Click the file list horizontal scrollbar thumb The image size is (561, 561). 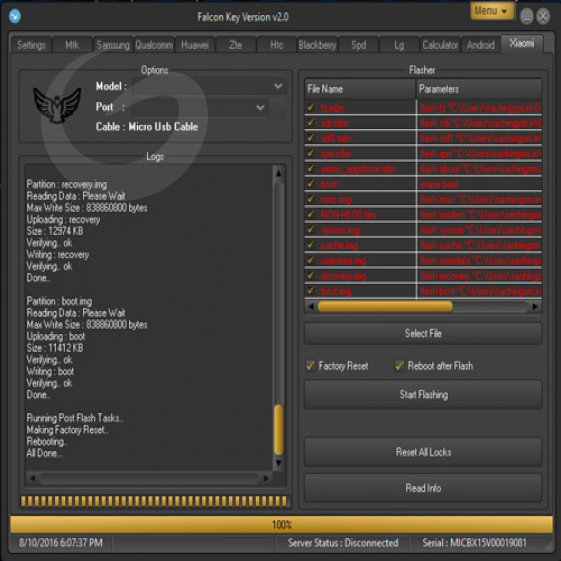385,307
